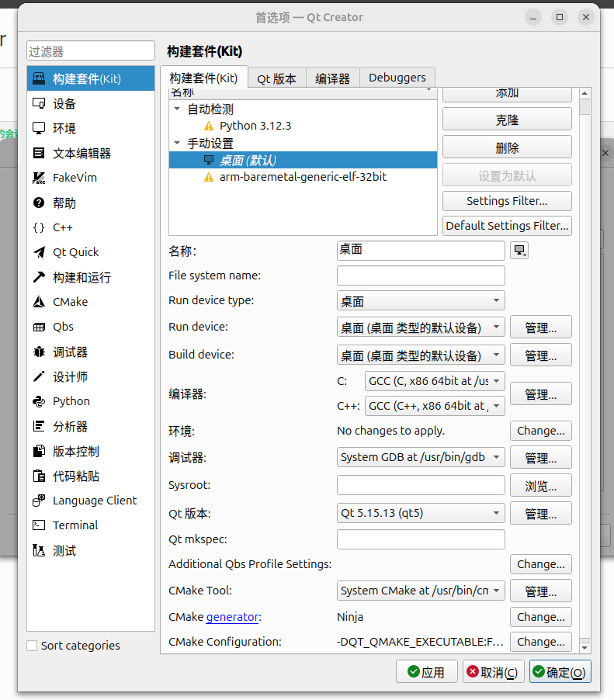Click the Default Settings Filter... button
The height and width of the screenshot is (700, 614).
point(507,226)
